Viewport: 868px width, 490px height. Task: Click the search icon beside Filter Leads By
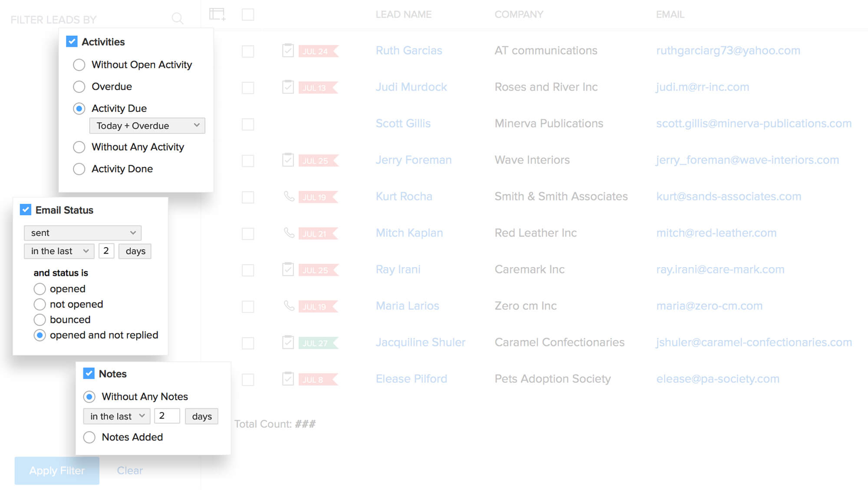point(177,18)
